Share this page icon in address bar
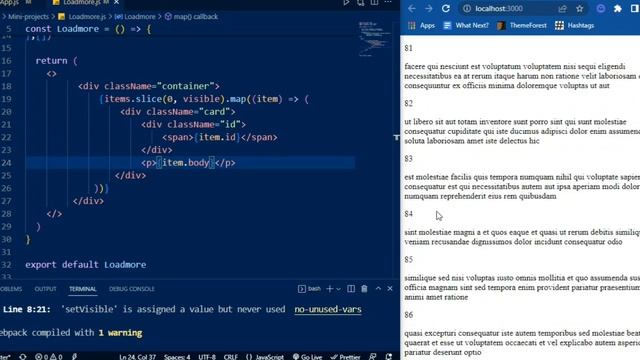The image size is (640, 360). tap(562, 9)
